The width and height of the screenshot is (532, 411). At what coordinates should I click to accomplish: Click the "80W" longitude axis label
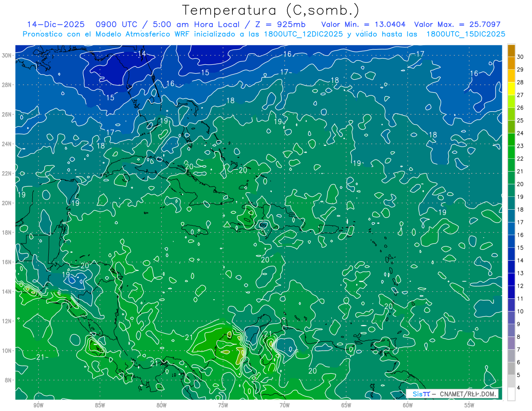(x=161, y=405)
